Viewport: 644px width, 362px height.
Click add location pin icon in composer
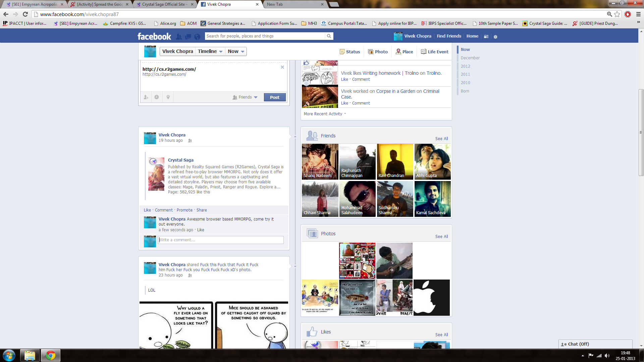(x=168, y=97)
